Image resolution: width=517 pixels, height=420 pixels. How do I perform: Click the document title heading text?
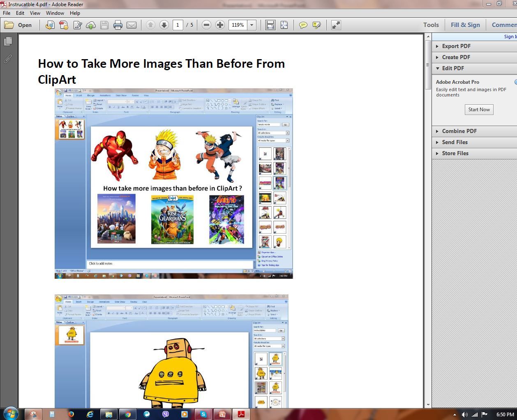[x=161, y=71]
